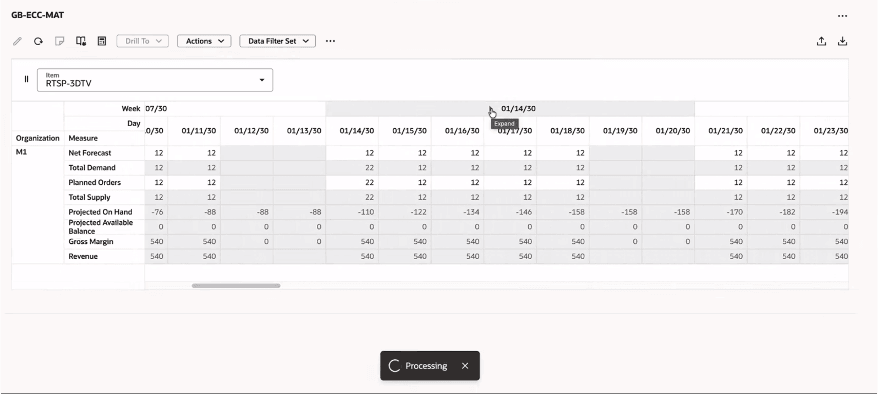The height and width of the screenshot is (394, 878).
Task: Click the Projected On Hand -110 cell
Action: point(352,212)
